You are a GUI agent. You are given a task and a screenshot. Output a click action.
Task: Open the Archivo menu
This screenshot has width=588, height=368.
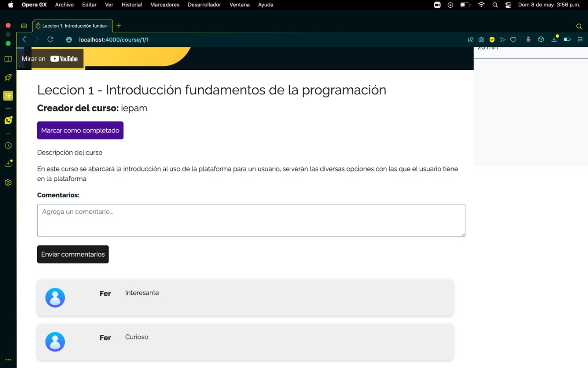pyautogui.click(x=64, y=5)
